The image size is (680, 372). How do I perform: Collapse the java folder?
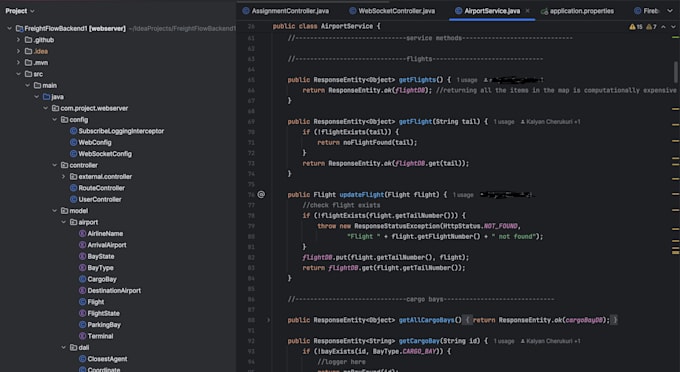(36, 97)
